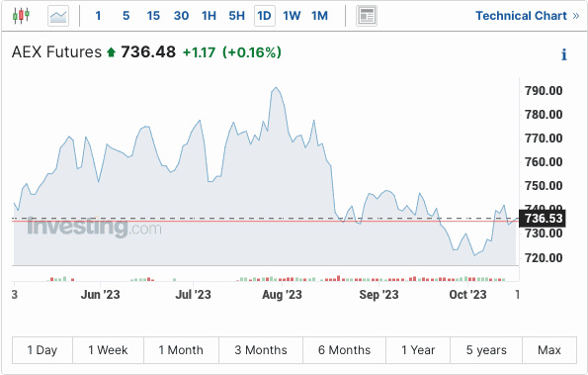Click the 780.00 axis label
588x375 pixels.
point(544,115)
